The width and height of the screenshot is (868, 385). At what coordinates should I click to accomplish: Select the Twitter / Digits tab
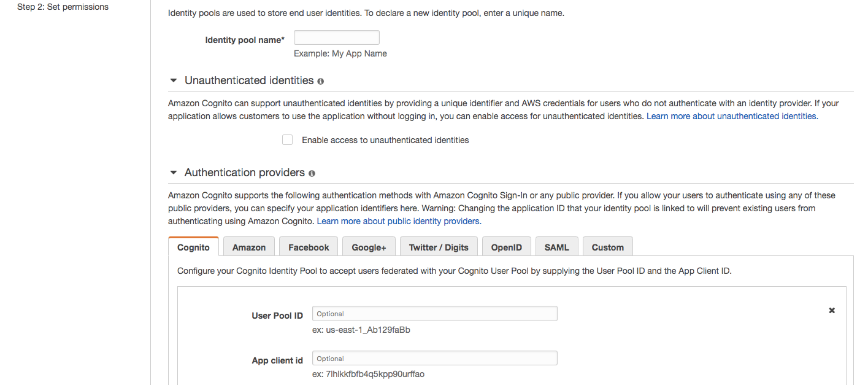[x=439, y=247]
